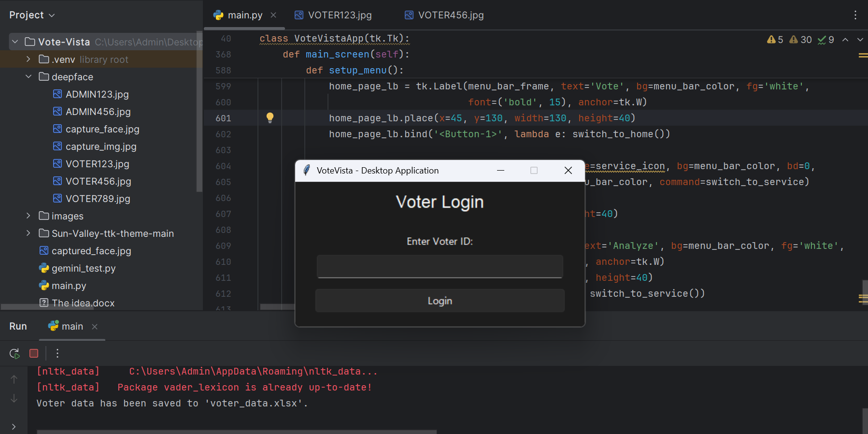Click the Login button in VoteVista
868x434 pixels.
coord(440,301)
